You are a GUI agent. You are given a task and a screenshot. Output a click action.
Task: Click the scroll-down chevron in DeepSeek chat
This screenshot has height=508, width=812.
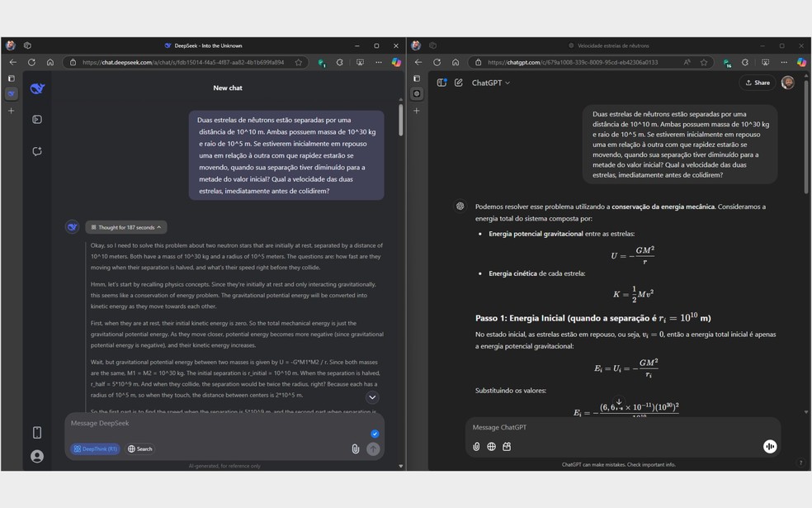(372, 397)
